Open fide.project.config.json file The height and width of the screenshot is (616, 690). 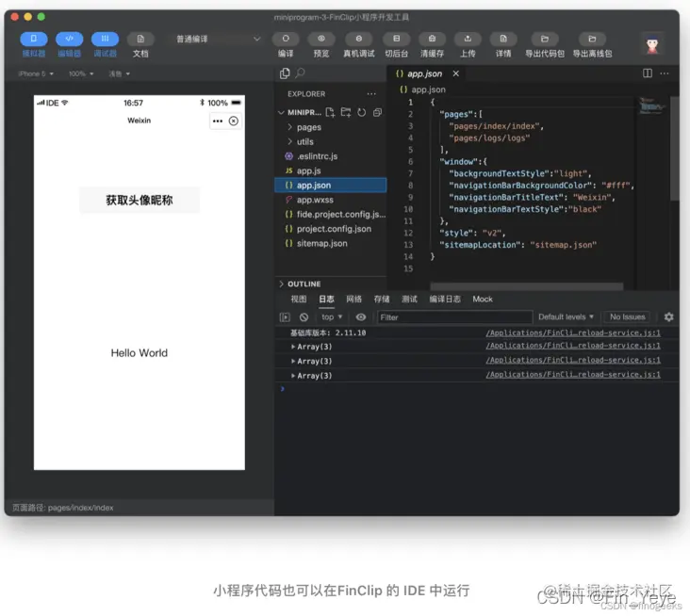[331, 214]
